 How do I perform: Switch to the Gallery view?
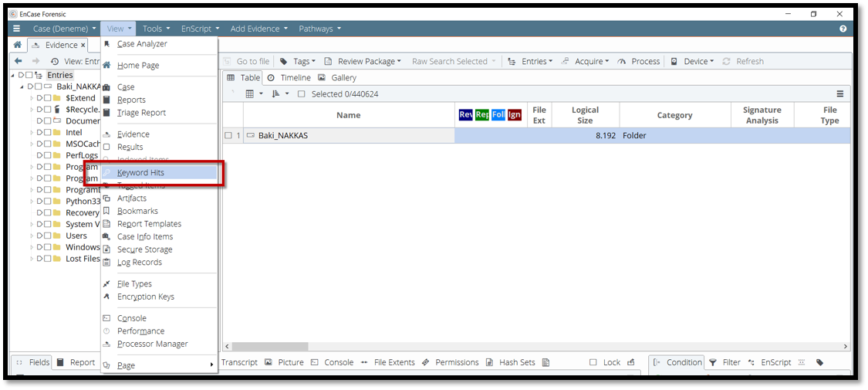point(337,78)
